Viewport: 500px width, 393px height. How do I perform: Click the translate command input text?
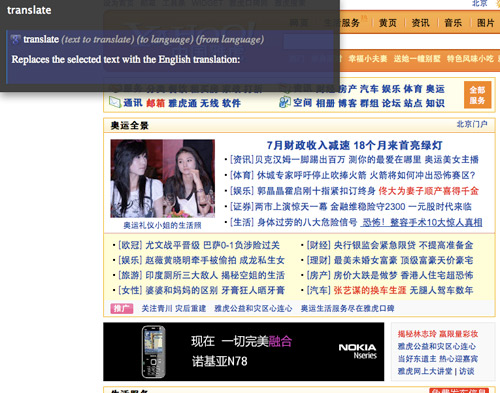pyautogui.click(x=29, y=10)
